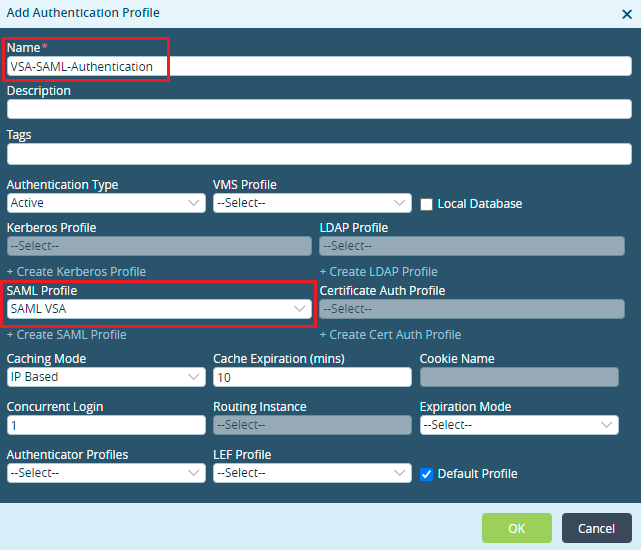641x550 pixels.
Task: Click the Create SAML Profile link
Action: pos(66,335)
